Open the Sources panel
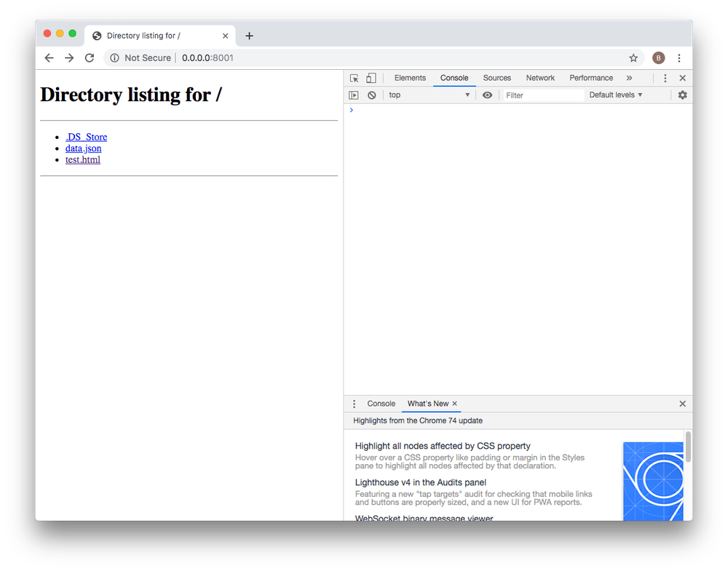The image size is (728, 571). pyautogui.click(x=497, y=78)
